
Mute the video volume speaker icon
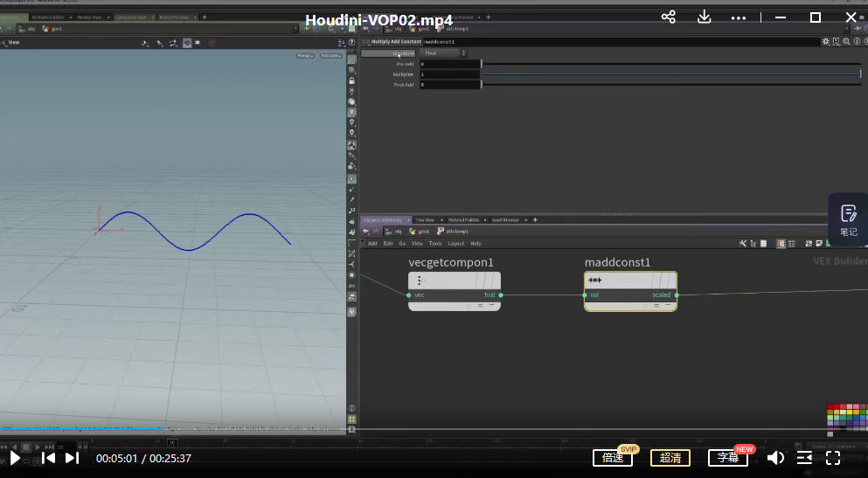click(x=775, y=458)
